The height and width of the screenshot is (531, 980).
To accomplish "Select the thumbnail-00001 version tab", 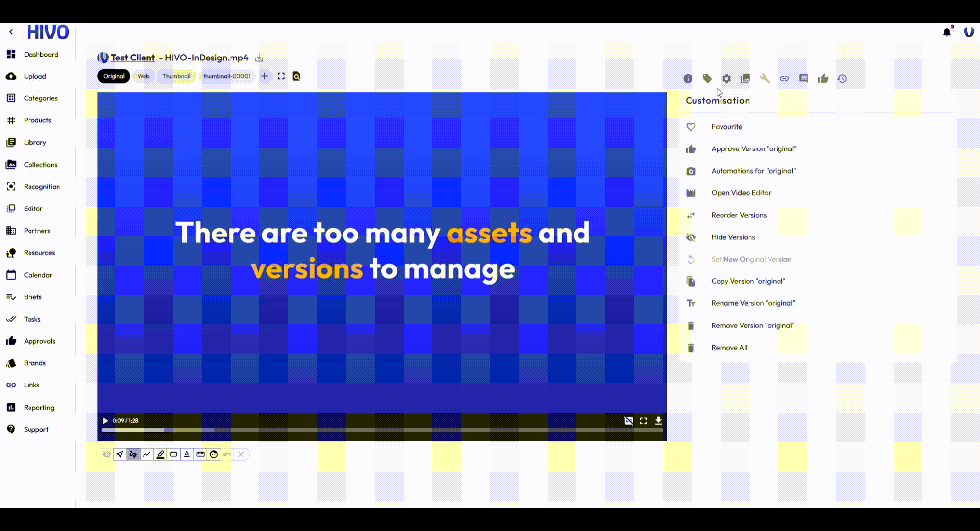I will pos(227,76).
